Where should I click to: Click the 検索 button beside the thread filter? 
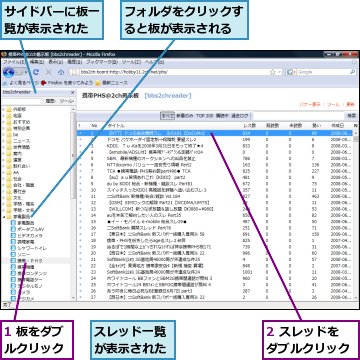coord(352,116)
